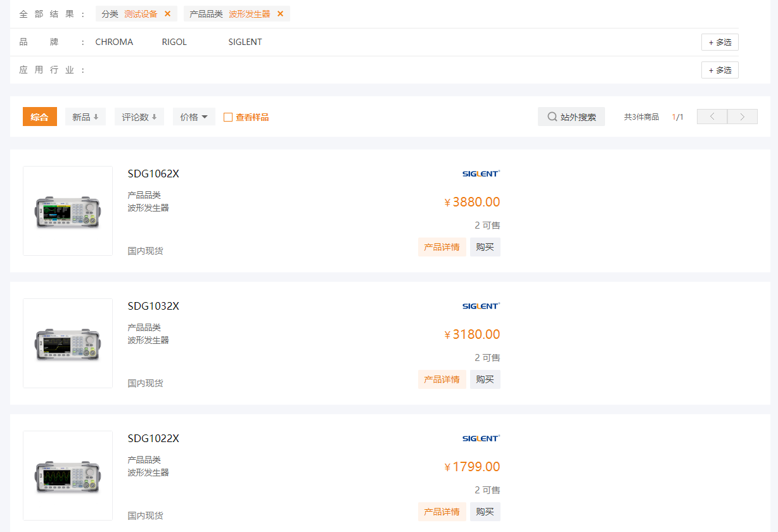The height and width of the screenshot is (532, 778).
Task: Click 国内现货 label under SDG1022X
Action: (146, 516)
